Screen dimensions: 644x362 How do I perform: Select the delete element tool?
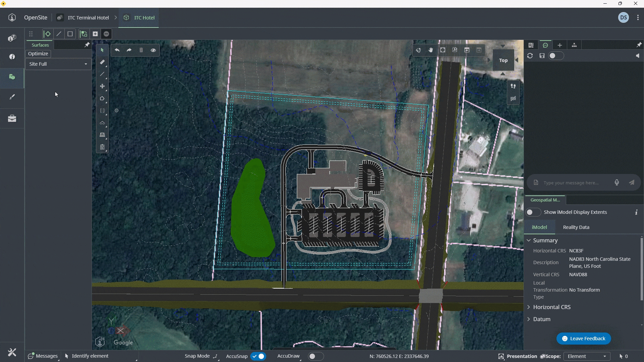141,50
